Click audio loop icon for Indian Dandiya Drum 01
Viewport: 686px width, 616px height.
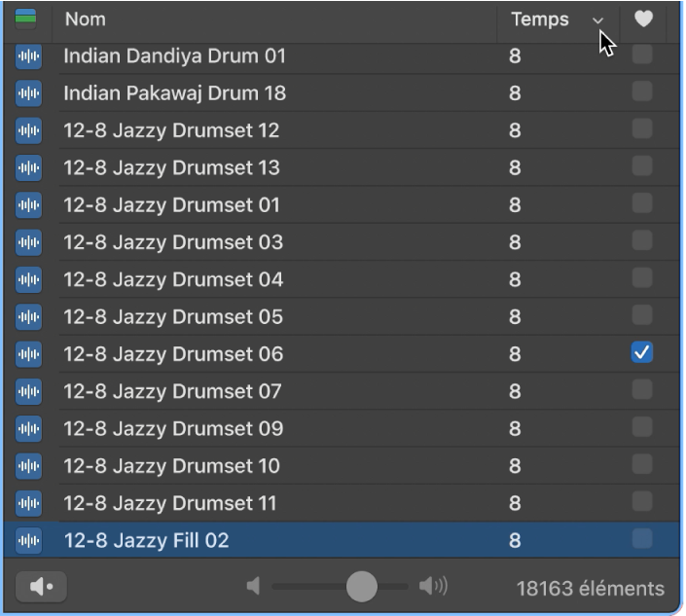[29, 56]
